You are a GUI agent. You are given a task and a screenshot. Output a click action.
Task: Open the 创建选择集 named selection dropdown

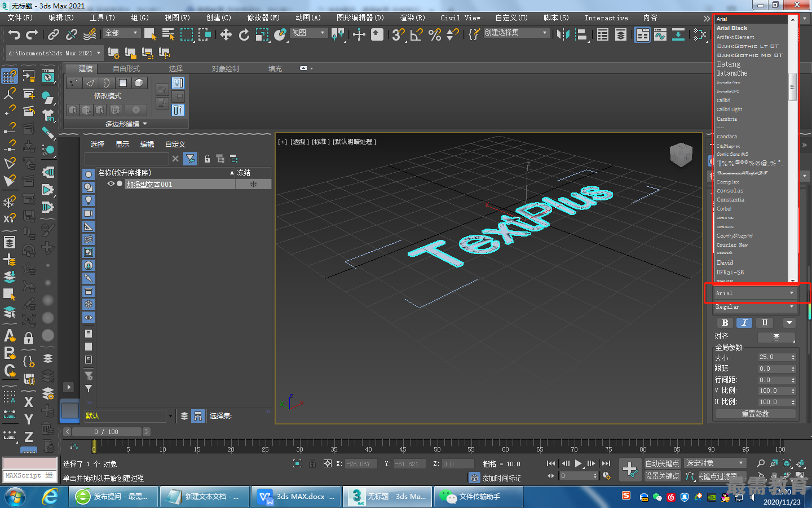[517, 33]
